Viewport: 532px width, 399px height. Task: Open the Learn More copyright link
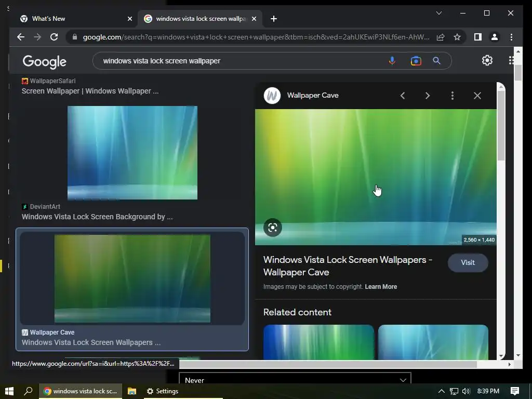(381, 287)
